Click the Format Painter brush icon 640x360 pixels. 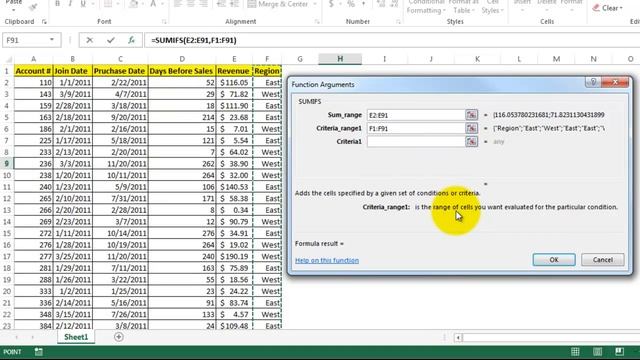[33, 6]
